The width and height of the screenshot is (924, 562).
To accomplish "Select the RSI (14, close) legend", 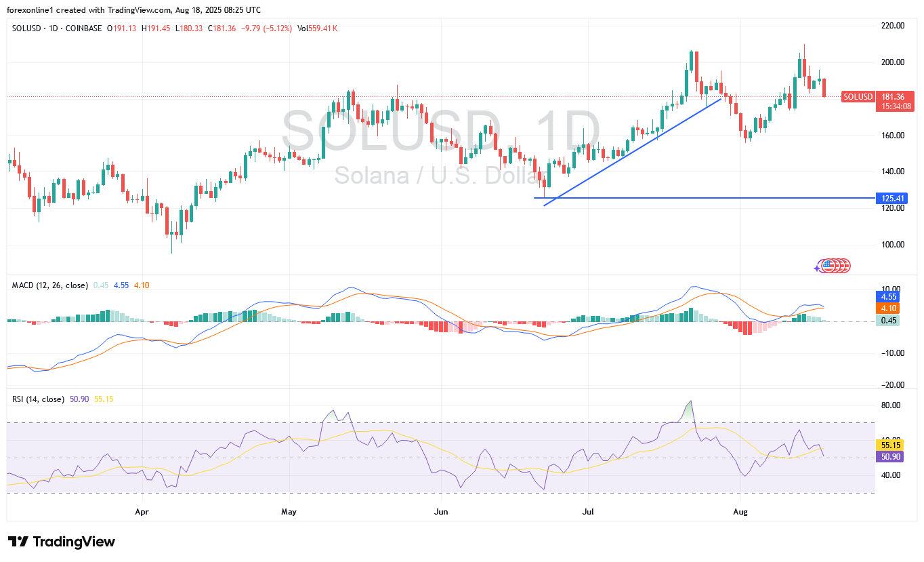I will click(x=38, y=399).
